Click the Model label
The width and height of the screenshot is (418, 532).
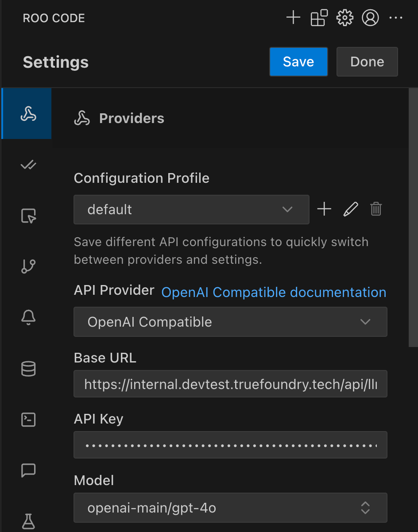(x=94, y=480)
